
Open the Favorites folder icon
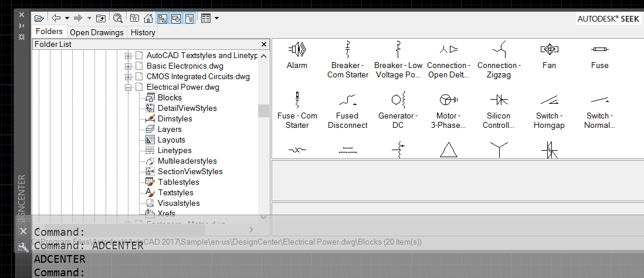pos(134,18)
